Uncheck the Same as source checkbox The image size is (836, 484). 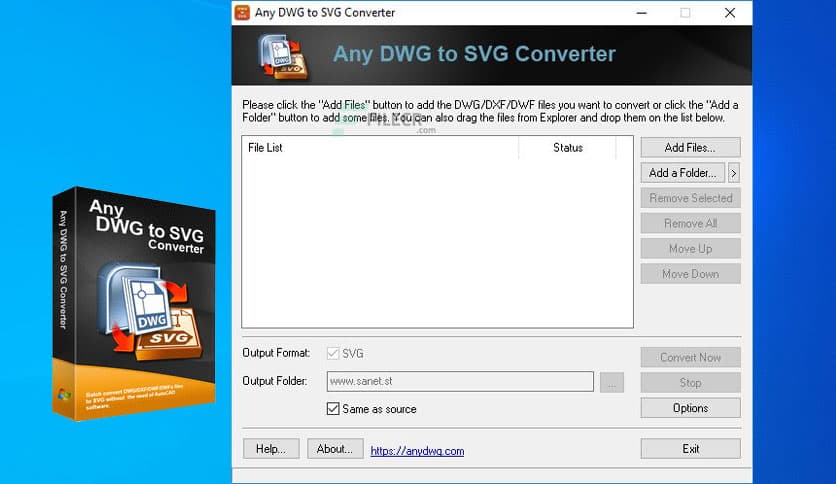pyautogui.click(x=333, y=409)
